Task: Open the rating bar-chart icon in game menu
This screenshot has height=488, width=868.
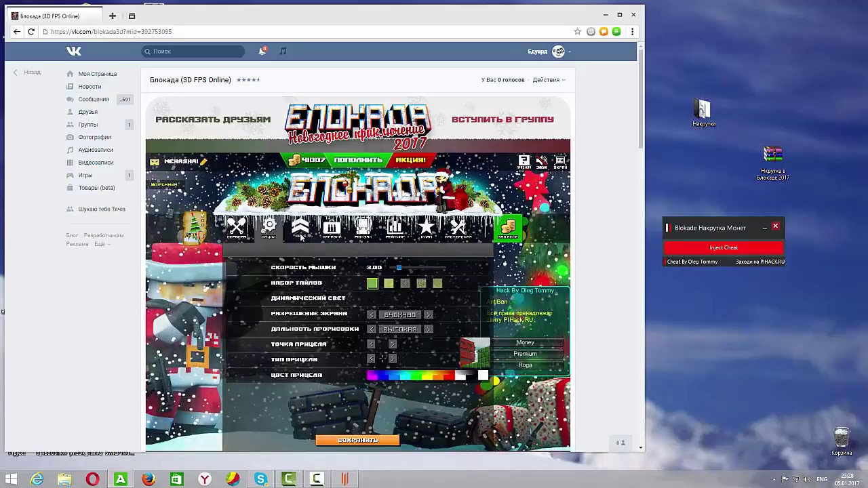Action: [395, 228]
